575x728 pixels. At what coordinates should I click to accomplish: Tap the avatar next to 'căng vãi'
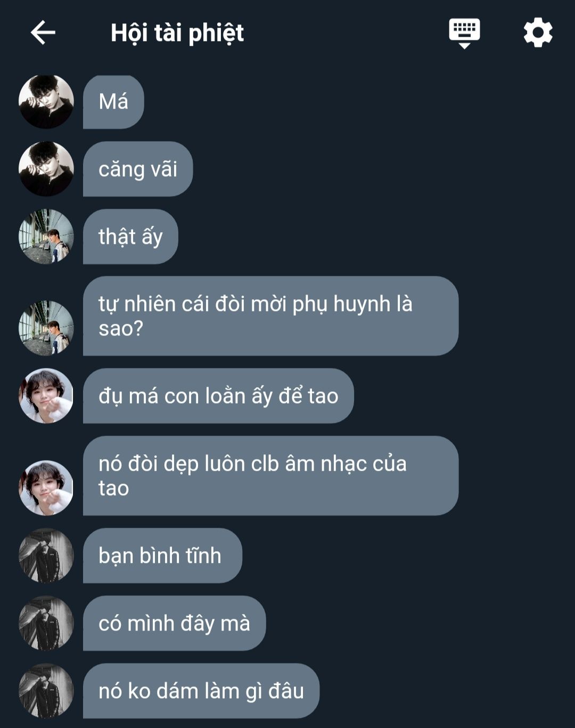(46, 169)
